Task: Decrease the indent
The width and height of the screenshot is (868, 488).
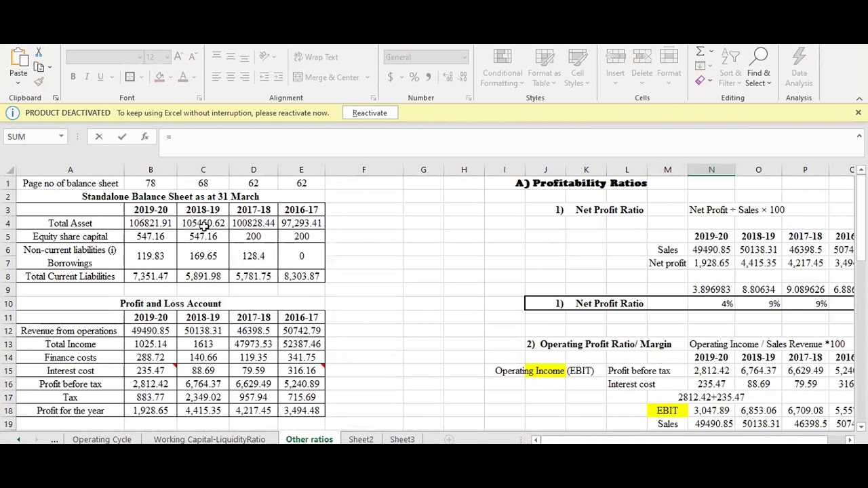Action: pyautogui.click(x=264, y=77)
